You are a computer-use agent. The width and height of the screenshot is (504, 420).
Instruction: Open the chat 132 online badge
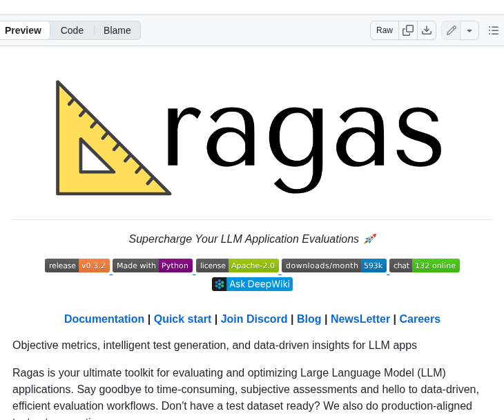pyautogui.click(x=425, y=266)
